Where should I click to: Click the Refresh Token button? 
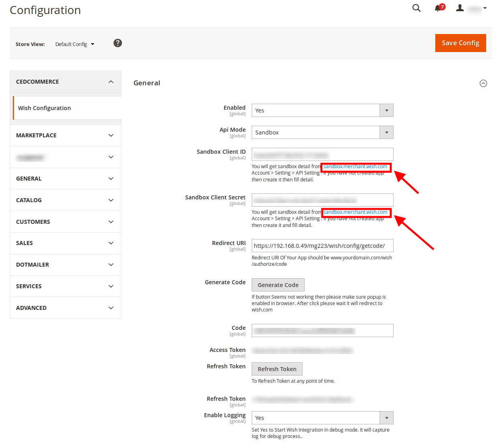point(277,369)
